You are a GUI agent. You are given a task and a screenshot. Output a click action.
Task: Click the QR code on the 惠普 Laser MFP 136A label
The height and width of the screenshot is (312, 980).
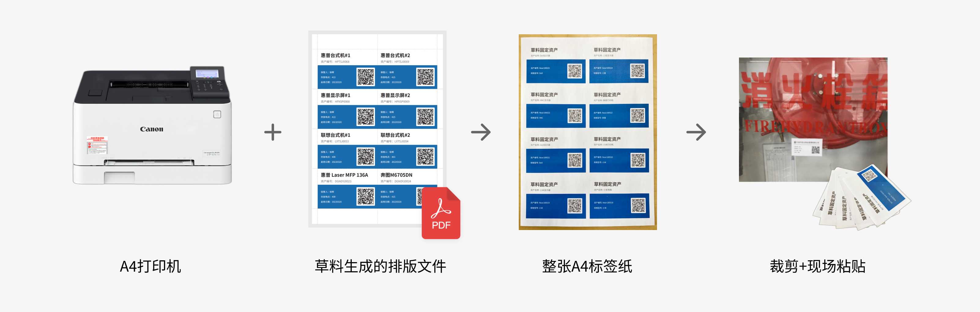365,196
